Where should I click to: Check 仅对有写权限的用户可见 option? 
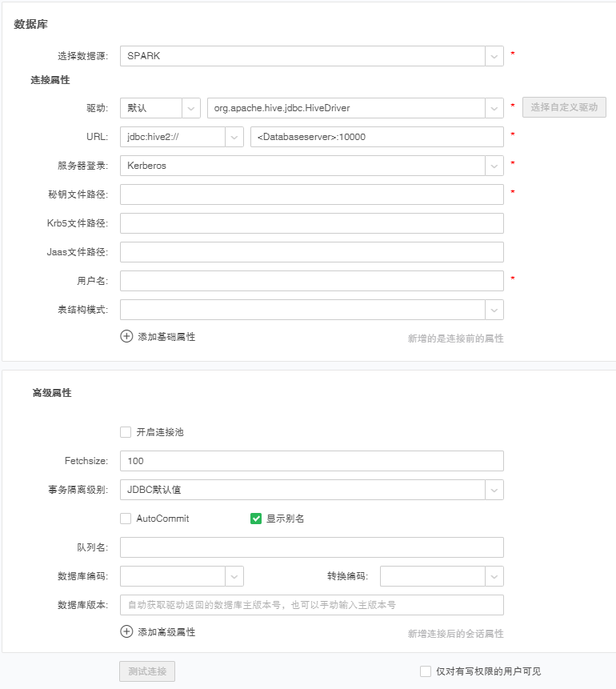click(x=426, y=671)
